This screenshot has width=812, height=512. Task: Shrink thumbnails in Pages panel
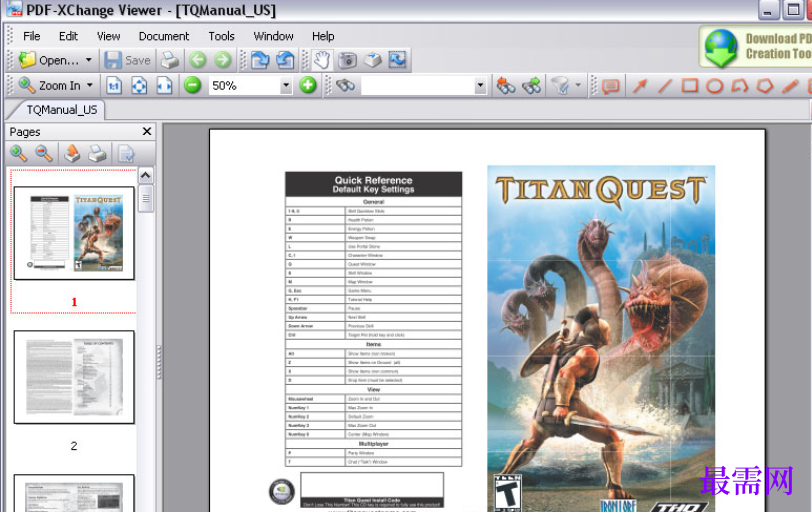[x=44, y=153]
